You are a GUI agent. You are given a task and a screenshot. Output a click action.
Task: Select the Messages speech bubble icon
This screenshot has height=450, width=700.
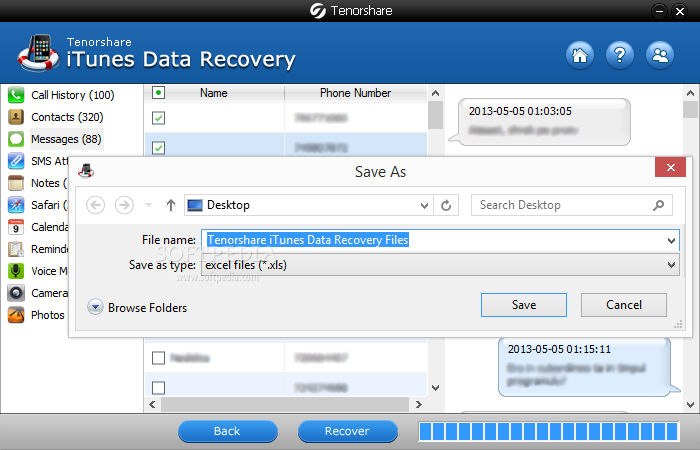point(16,139)
